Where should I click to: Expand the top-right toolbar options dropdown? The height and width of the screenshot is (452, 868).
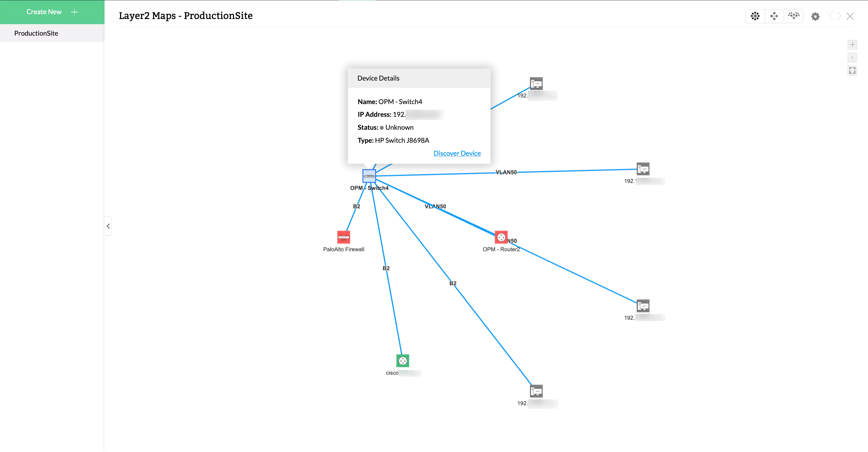[816, 15]
